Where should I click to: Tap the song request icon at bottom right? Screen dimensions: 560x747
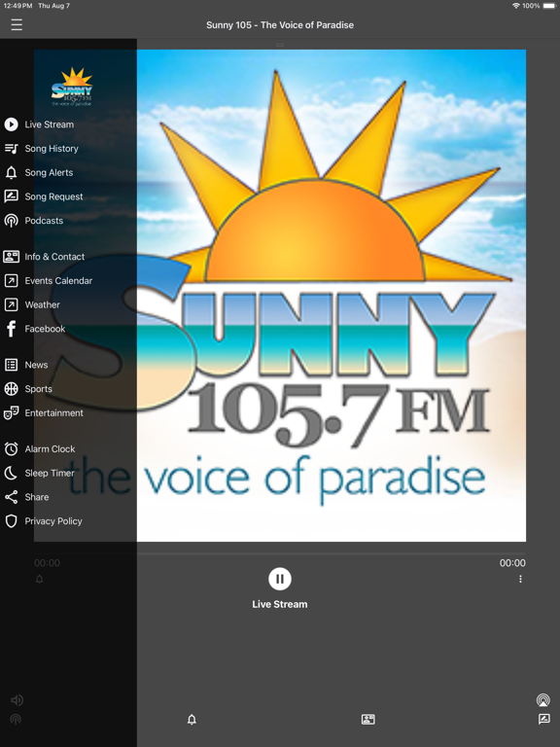(x=543, y=719)
